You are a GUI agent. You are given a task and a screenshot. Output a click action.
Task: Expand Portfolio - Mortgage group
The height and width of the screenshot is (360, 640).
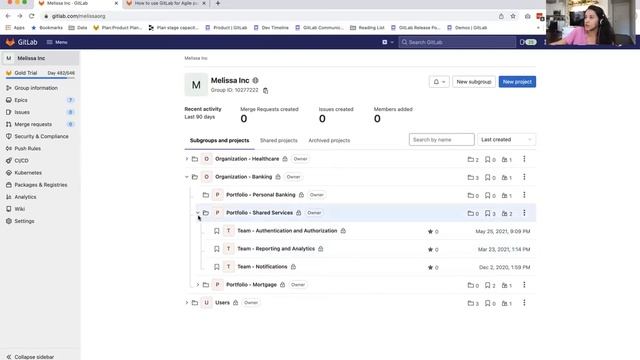198,284
